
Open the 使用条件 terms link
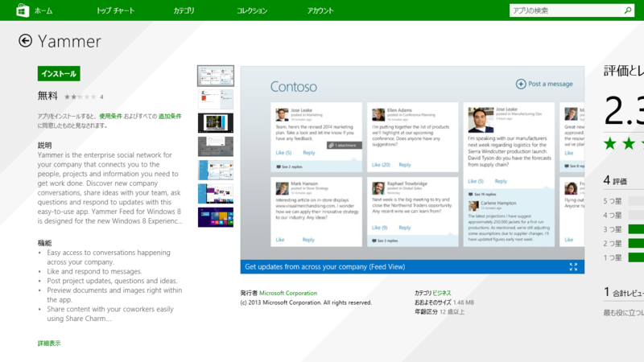tap(110, 116)
